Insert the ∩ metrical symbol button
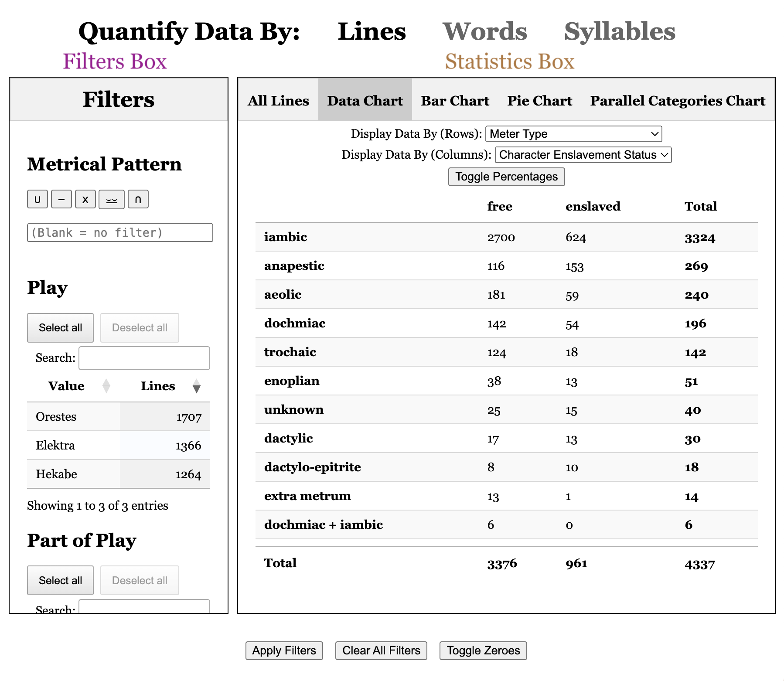Image resolution: width=784 pixels, height=681 pixels. coord(138,199)
